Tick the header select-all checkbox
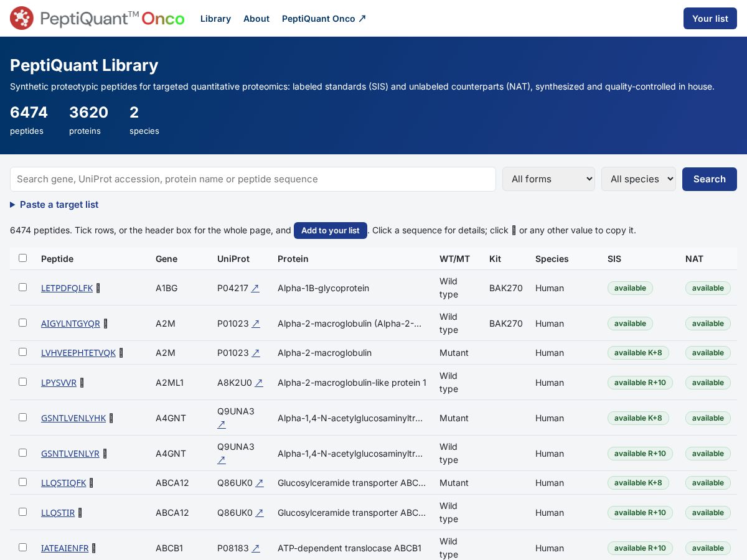 click(23, 258)
